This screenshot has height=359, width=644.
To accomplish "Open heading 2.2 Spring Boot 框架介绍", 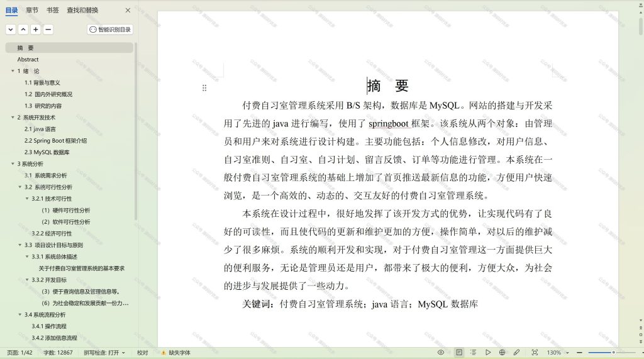I will [x=55, y=140].
